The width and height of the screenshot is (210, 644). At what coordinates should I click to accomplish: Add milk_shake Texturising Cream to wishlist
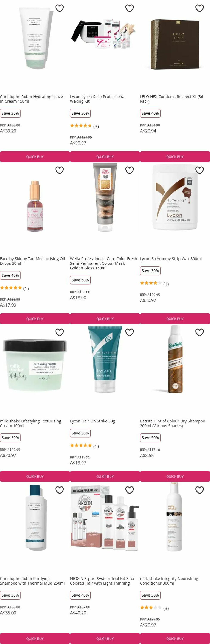[x=59, y=332]
